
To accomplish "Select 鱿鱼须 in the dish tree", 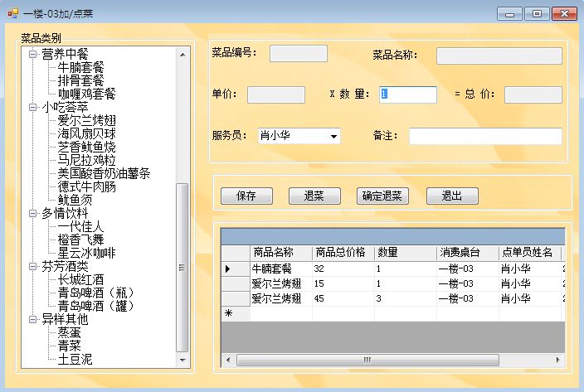I will 75,200.
